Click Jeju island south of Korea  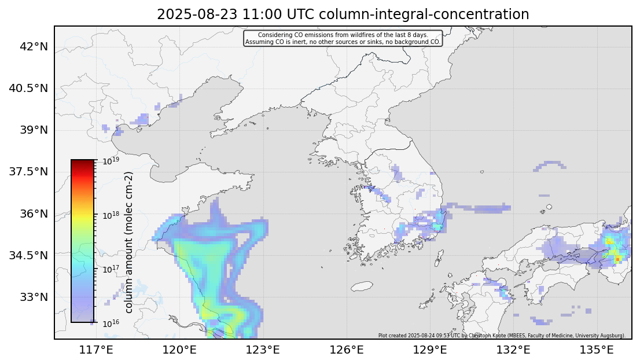[x=361, y=286]
